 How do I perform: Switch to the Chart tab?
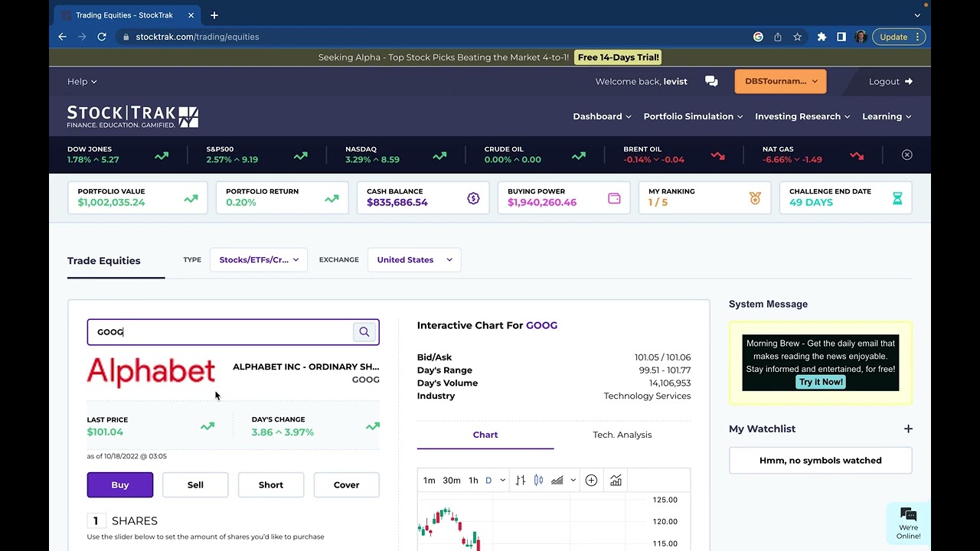click(485, 435)
